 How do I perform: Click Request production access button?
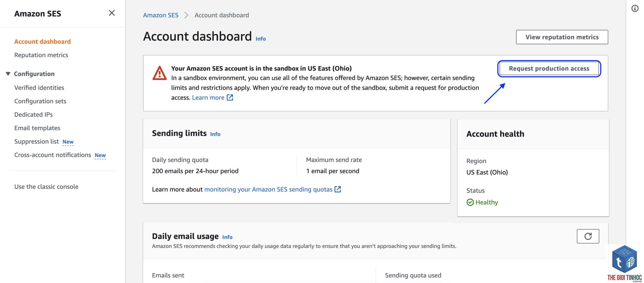[549, 69]
